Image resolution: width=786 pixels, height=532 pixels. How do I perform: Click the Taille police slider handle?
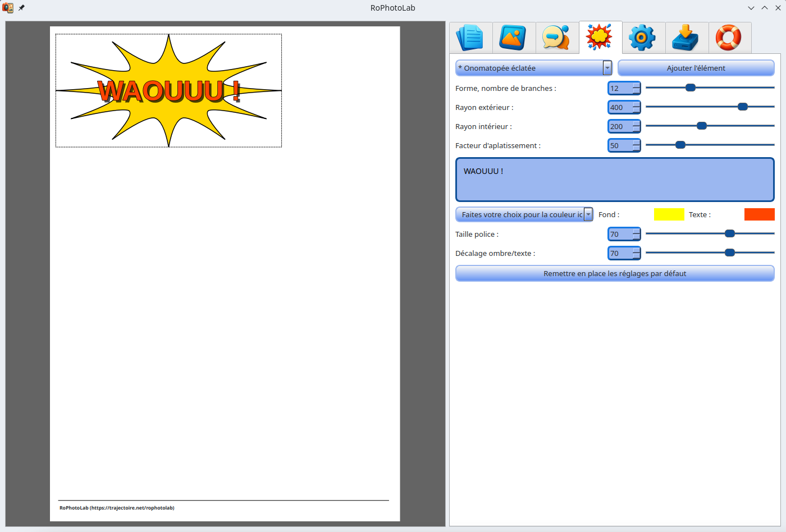[730, 233]
